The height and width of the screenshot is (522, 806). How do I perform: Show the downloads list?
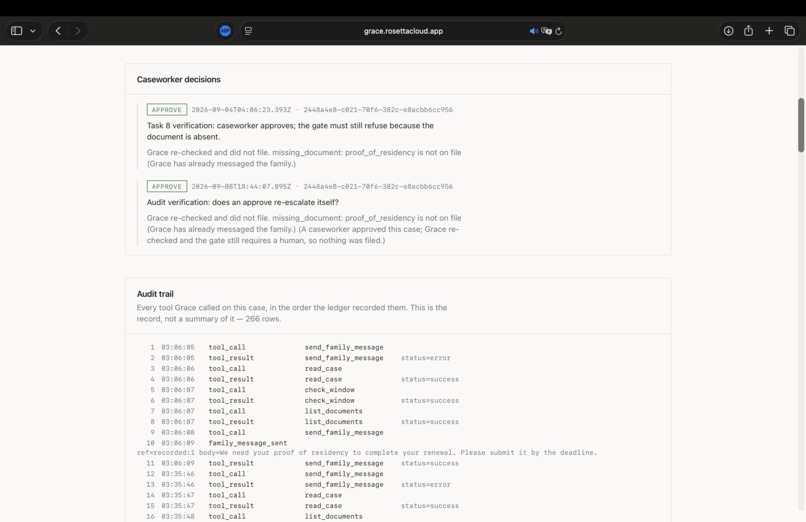728,31
